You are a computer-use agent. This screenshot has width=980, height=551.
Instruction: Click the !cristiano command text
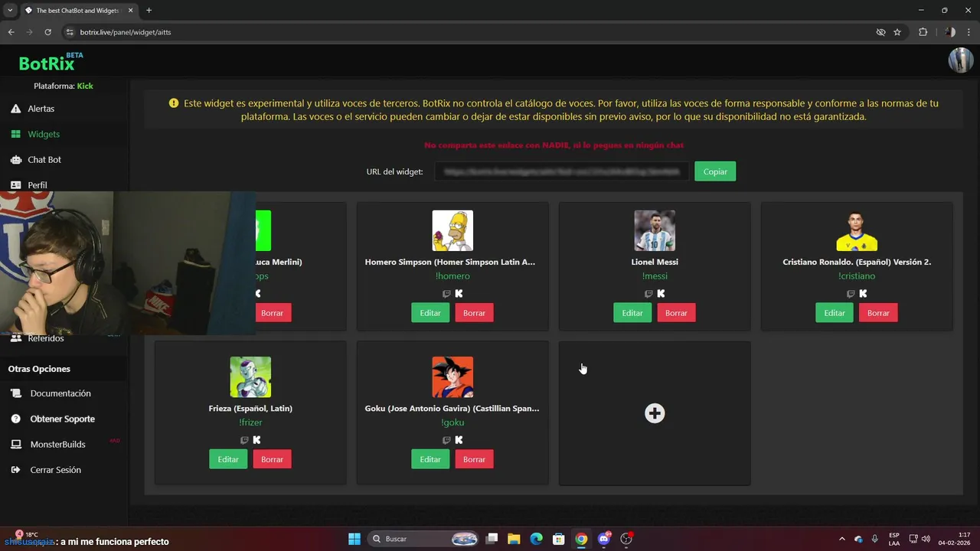[857, 276]
